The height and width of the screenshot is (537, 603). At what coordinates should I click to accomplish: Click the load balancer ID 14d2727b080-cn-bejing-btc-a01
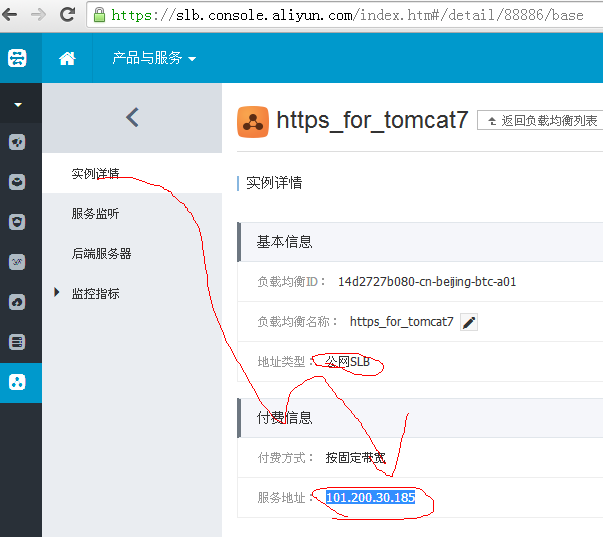tap(427, 282)
